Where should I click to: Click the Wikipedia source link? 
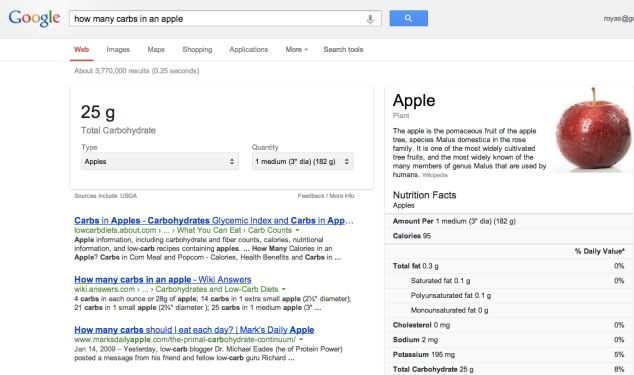click(435, 175)
